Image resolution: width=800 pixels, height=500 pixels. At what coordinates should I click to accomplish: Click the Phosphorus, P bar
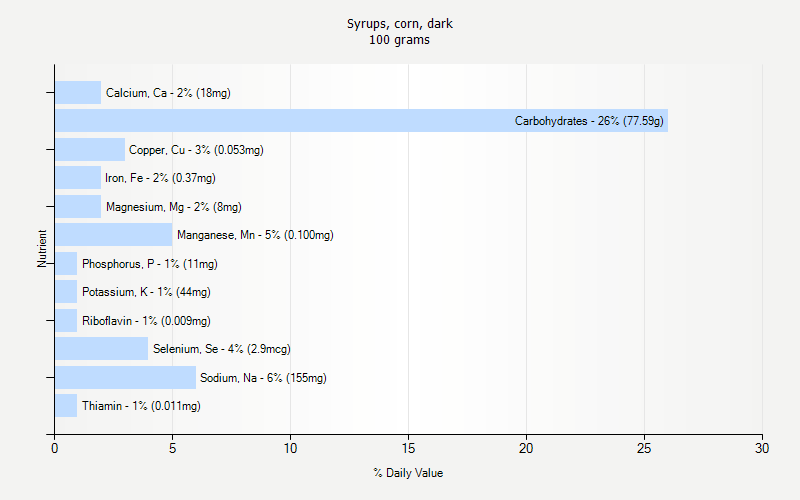tap(66, 264)
